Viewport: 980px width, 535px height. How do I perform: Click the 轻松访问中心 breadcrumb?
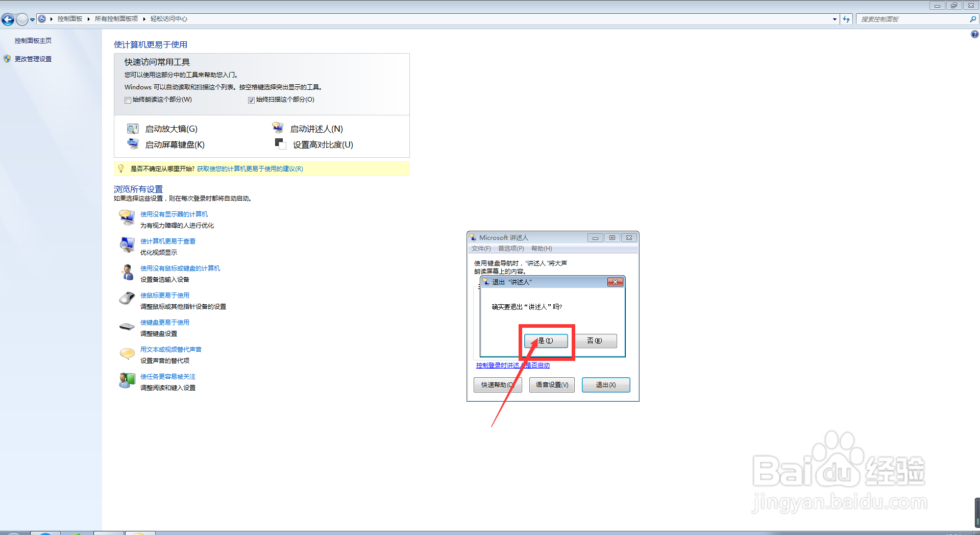point(169,19)
